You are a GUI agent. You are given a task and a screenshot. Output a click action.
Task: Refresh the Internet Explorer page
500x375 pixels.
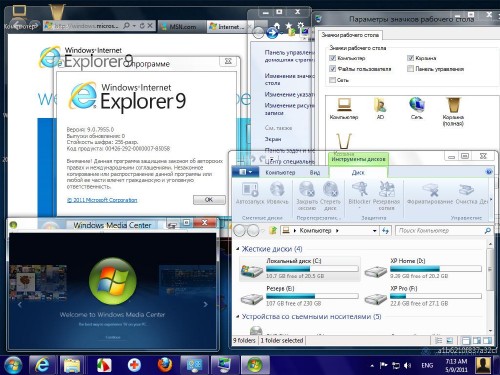pos(142,26)
